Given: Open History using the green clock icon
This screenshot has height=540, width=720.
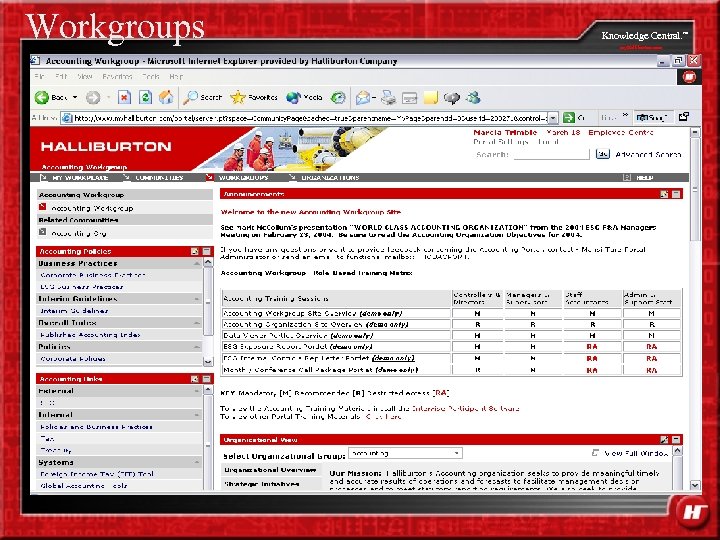Looking at the screenshot, I should point(338,97).
